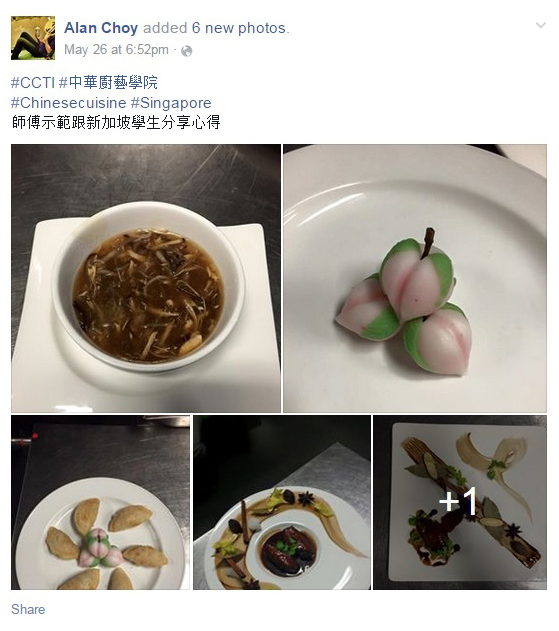
Task: Open the May 26 at 6:52pm timestamp
Action: [116, 49]
